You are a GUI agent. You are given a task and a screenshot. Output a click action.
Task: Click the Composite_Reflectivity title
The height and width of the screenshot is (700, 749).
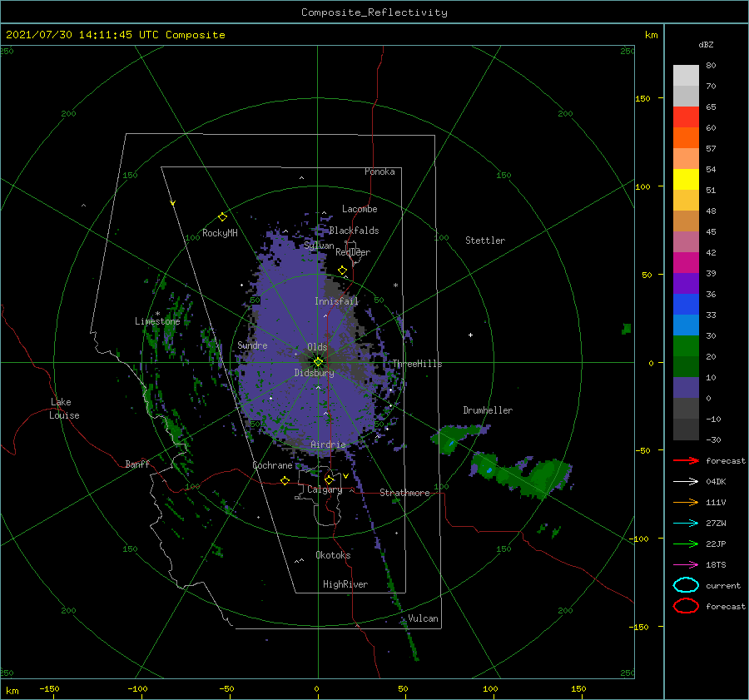tap(374, 12)
